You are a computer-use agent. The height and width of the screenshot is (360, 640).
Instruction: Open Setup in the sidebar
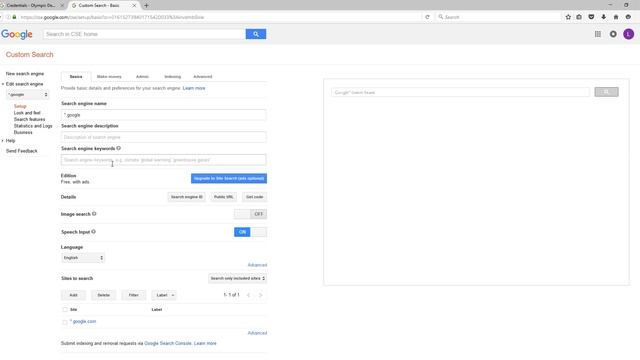20,106
